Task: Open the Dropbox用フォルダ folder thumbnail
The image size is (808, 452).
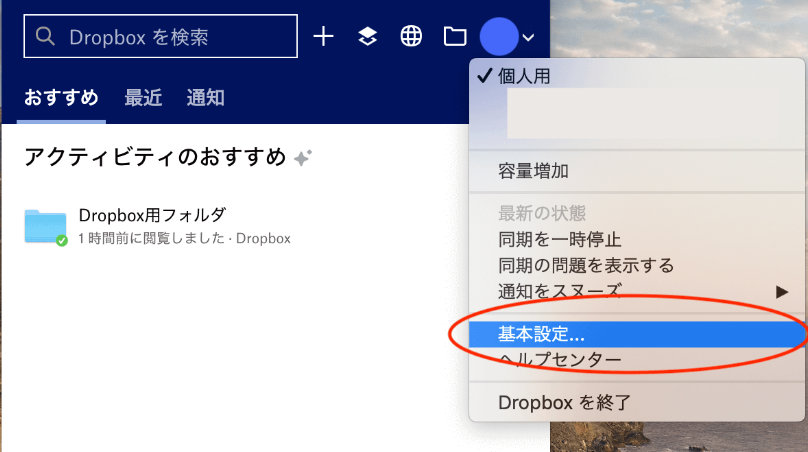Action: [46, 227]
